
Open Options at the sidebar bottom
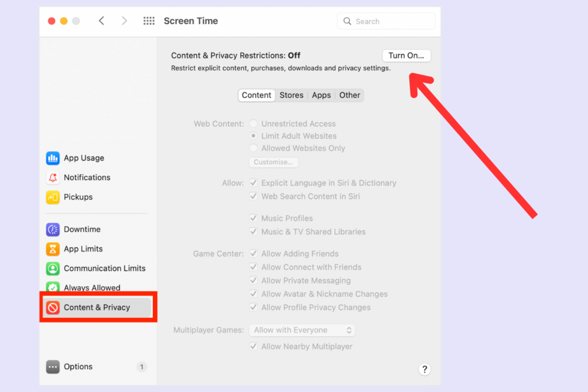(x=78, y=367)
